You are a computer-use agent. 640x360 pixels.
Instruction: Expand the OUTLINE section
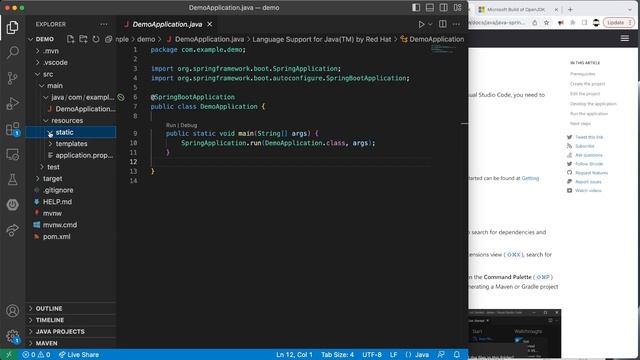(71, 309)
